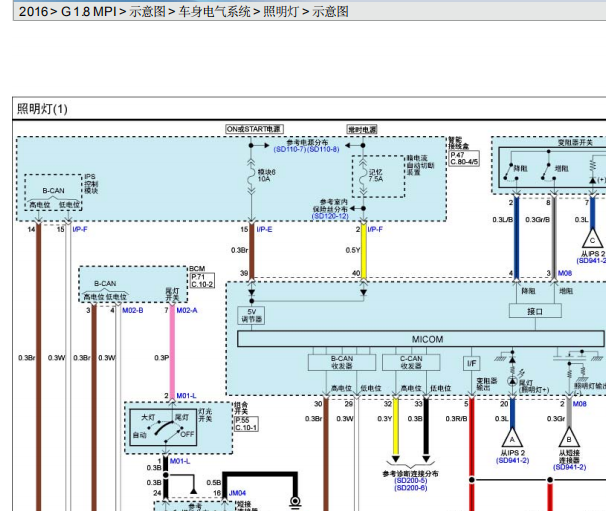Click the 变阻器开关 heading
The width and height of the screenshot is (606, 511).
575,143
